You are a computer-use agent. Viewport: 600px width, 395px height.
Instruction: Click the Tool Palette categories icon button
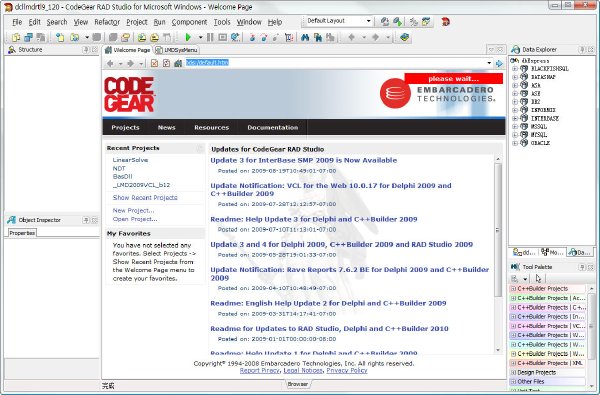515,278
